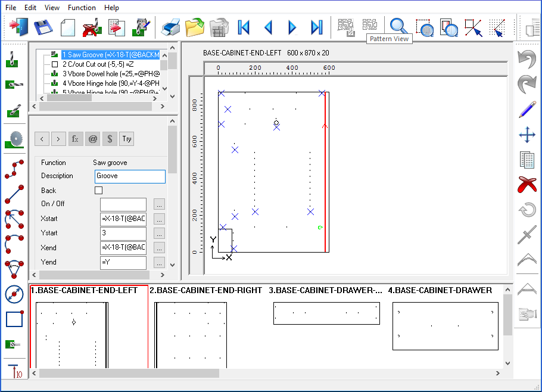Viewport: 542px width, 392px height.
Task: Click the Try button
Action: (126, 139)
